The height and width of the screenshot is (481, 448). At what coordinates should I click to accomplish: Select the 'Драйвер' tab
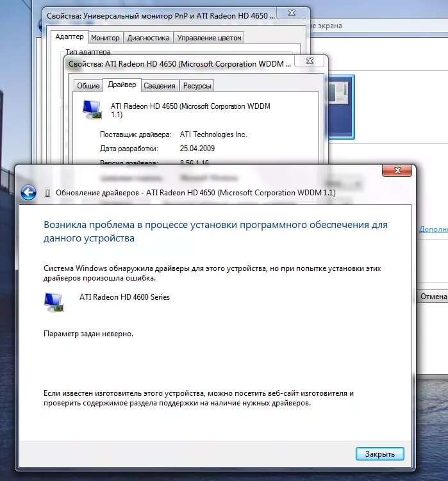click(x=122, y=85)
